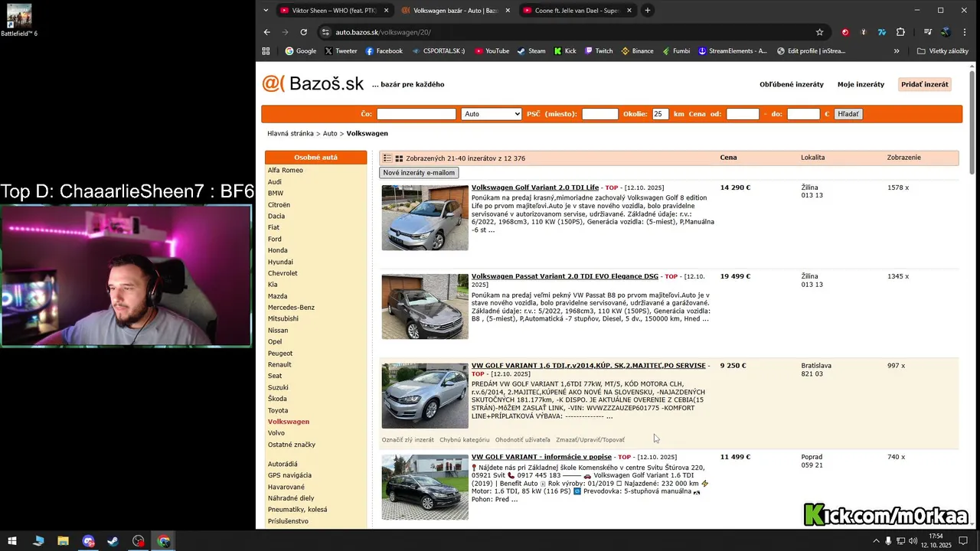Select Škoda in the brand list
This screenshot has width=980, height=551.
pos(277,399)
